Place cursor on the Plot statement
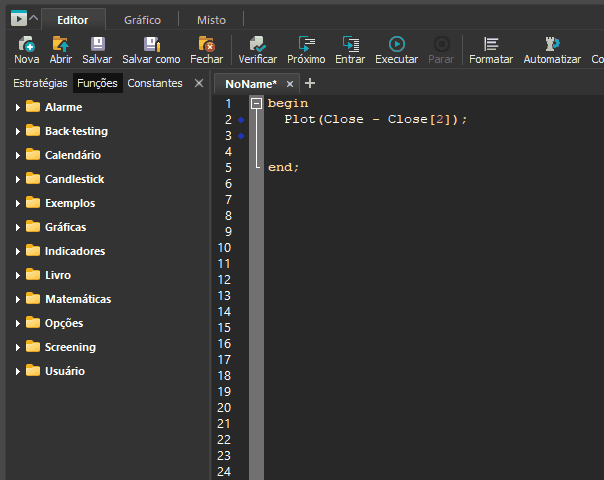Screen dimensions: 604x480 [x=376, y=119]
